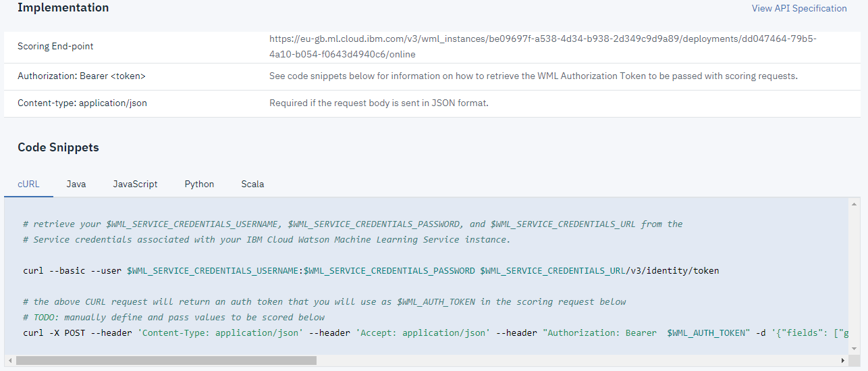
Task: Click the WML Authorization Token description text
Action: point(533,76)
